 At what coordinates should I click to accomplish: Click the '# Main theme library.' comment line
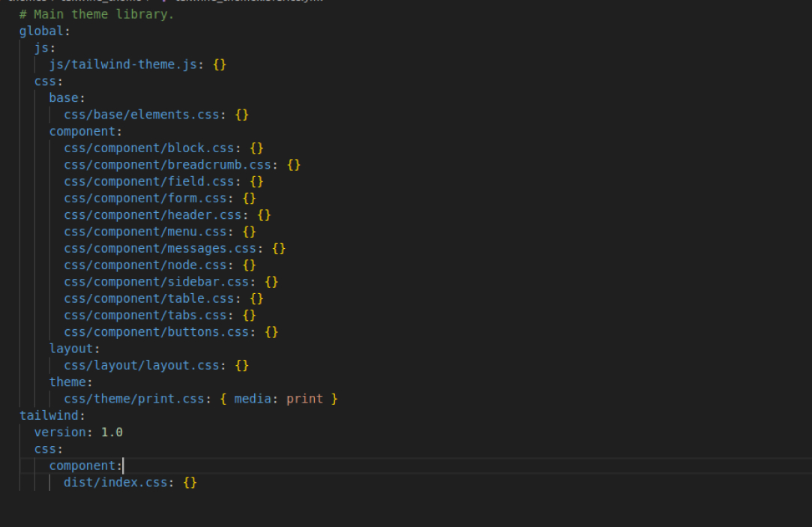96,14
